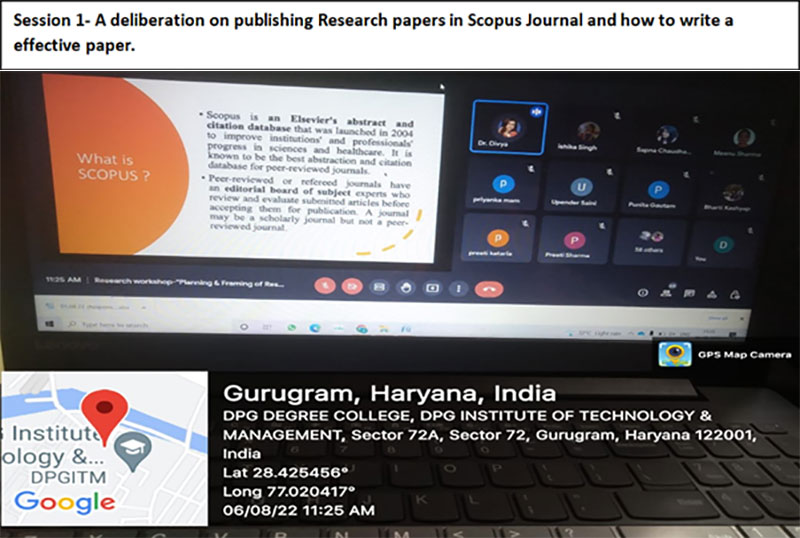800x538 pixels.
Task: Show everyone with the people icon
Action: point(666,293)
